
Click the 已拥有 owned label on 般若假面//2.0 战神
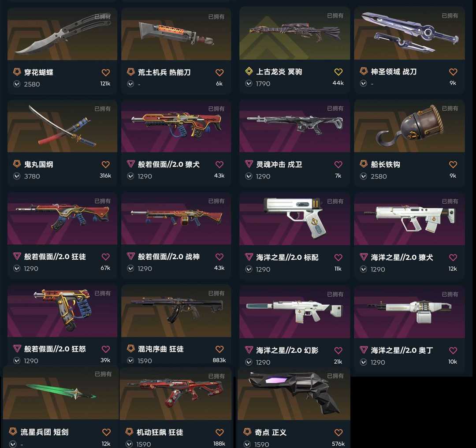point(216,201)
